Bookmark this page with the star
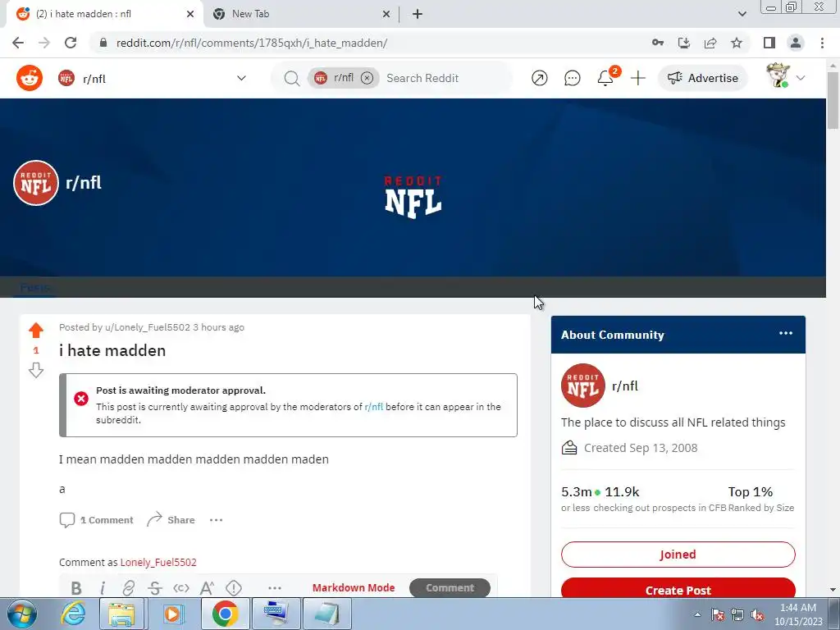Viewport: 840px width, 630px height. coord(737,43)
